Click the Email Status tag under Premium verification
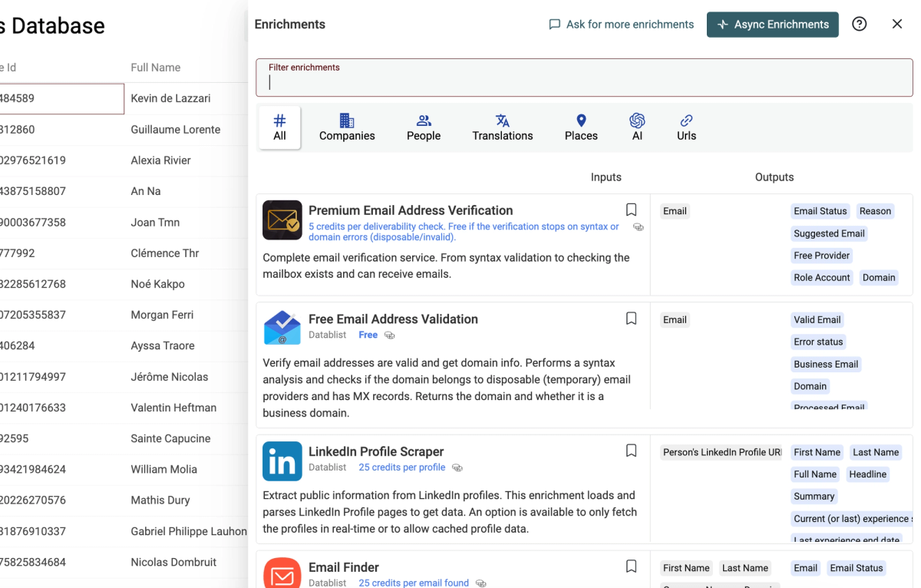Image resolution: width=921 pixels, height=588 pixels. pos(820,211)
